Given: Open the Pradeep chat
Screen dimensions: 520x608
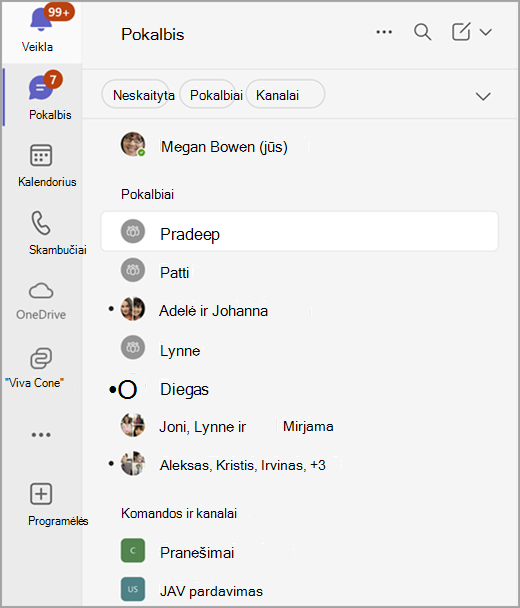Looking at the screenshot, I should [x=299, y=231].
